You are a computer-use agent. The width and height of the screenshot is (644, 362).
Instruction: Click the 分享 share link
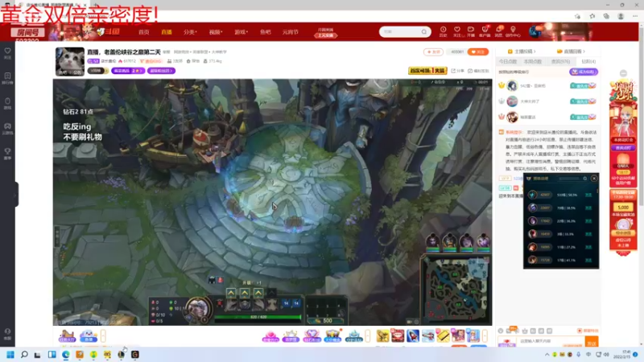click(x=457, y=71)
